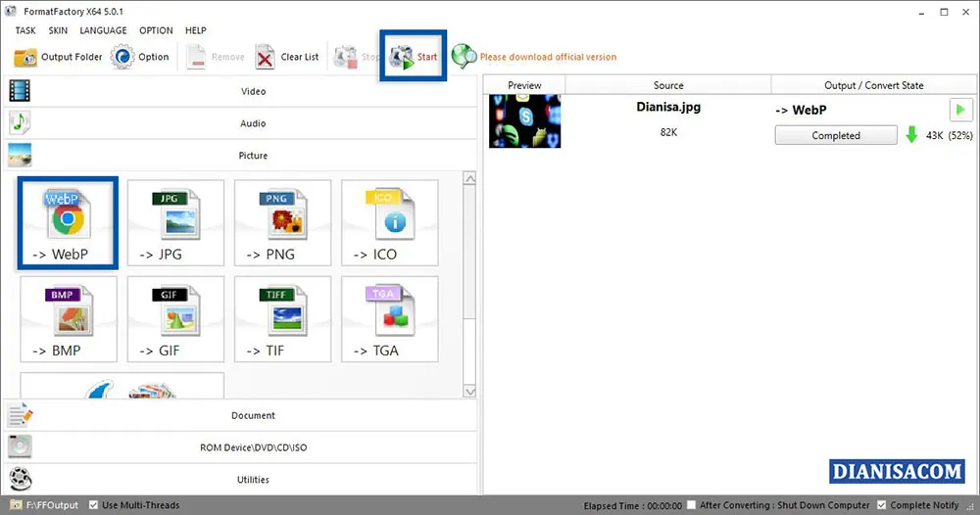Click the Preview column header
Image resolution: width=980 pixels, height=515 pixels.
point(524,85)
